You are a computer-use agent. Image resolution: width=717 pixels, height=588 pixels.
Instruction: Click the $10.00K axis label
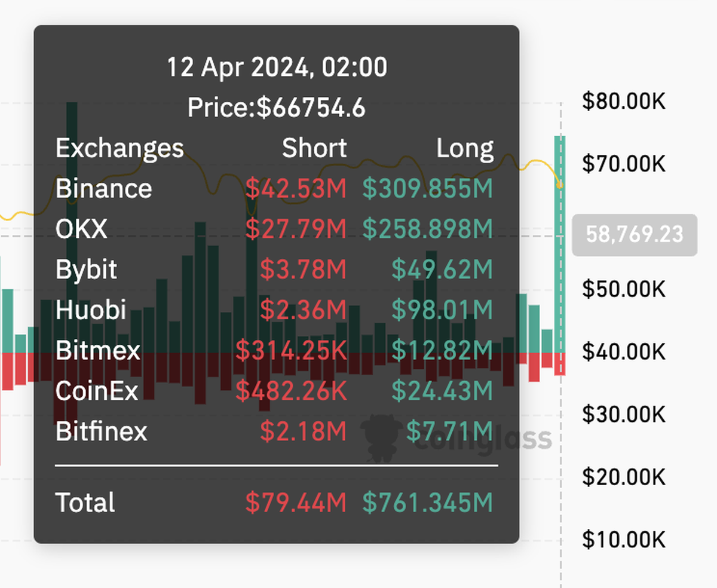(624, 540)
